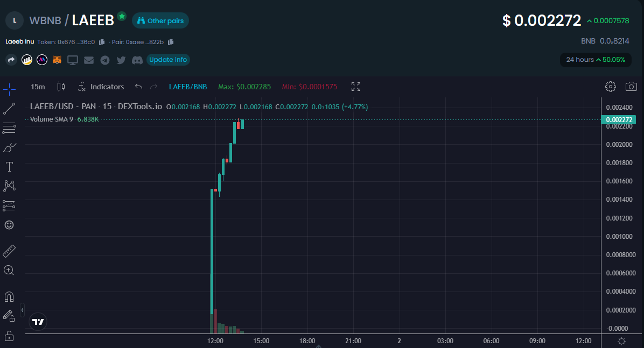
Task: Open the project Twitter link
Action: point(121,60)
